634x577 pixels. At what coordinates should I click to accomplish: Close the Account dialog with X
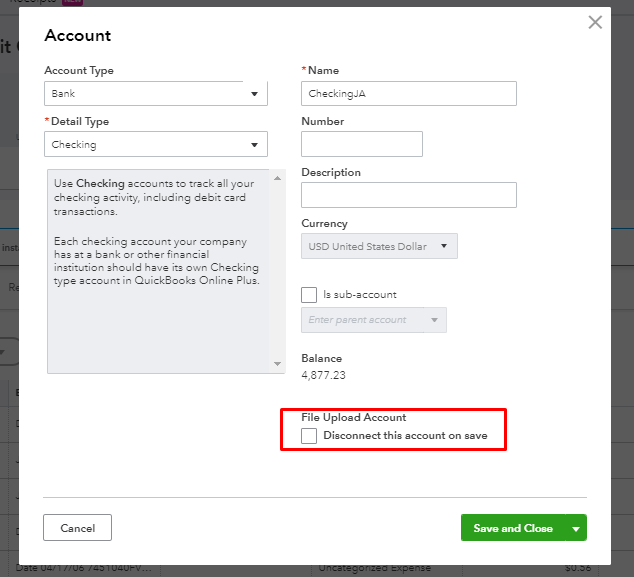pos(595,22)
